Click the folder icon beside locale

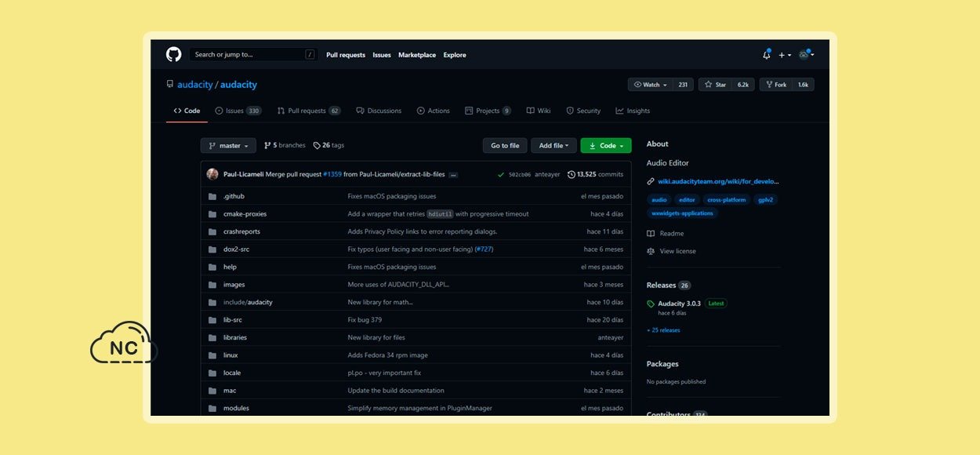click(x=212, y=373)
